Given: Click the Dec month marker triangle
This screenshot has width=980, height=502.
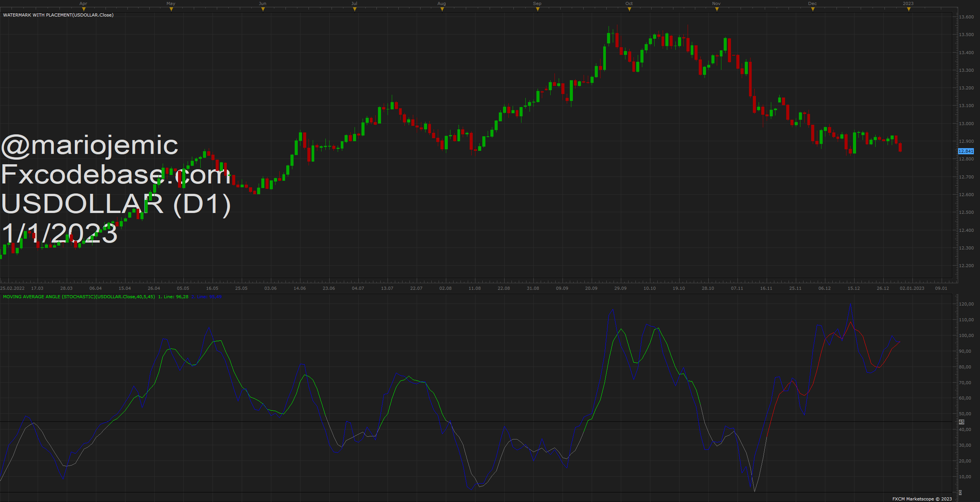Looking at the screenshot, I should (x=813, y=9).
